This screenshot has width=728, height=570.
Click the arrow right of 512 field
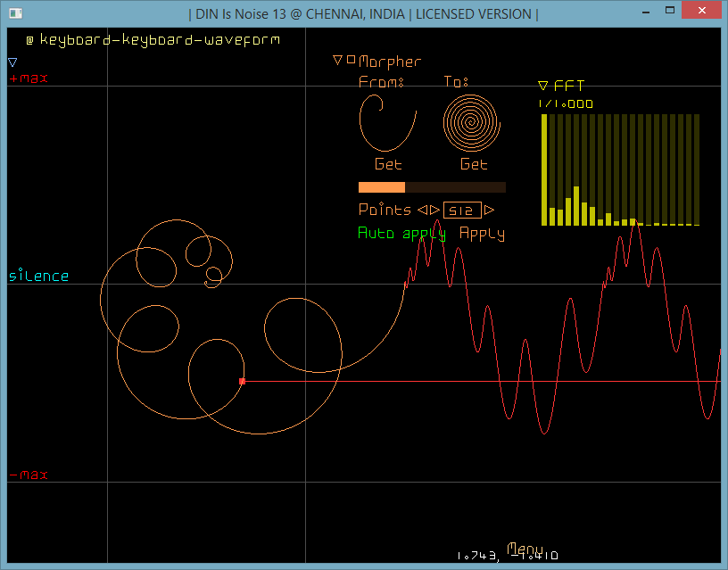click(x=489, y=211)
